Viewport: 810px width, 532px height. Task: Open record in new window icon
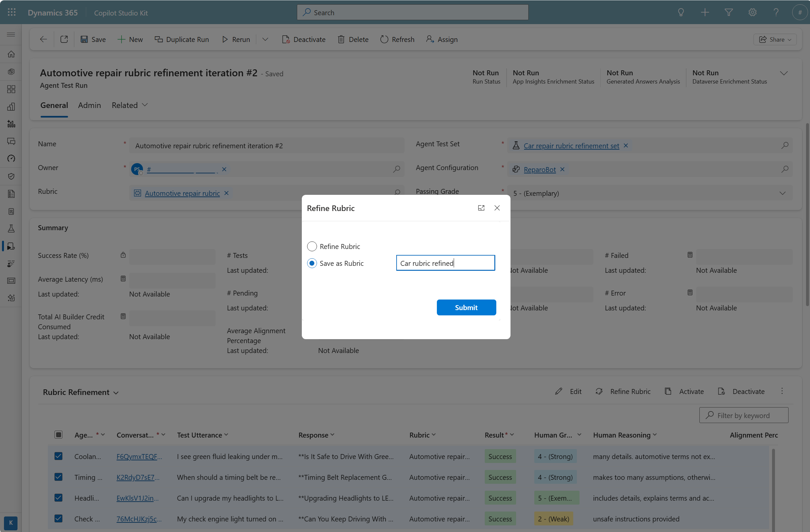tap(64, 40)
